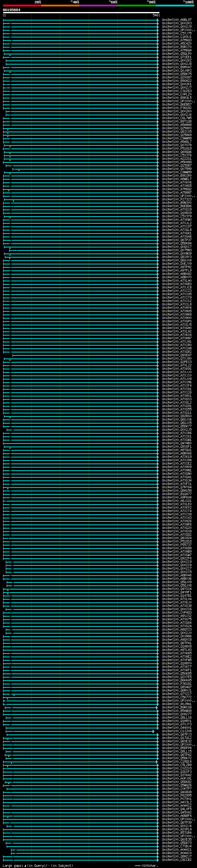Select hit label UniRef100_Q15G87
The width and height of the screenshot is (197, 868).
point(176,165)
